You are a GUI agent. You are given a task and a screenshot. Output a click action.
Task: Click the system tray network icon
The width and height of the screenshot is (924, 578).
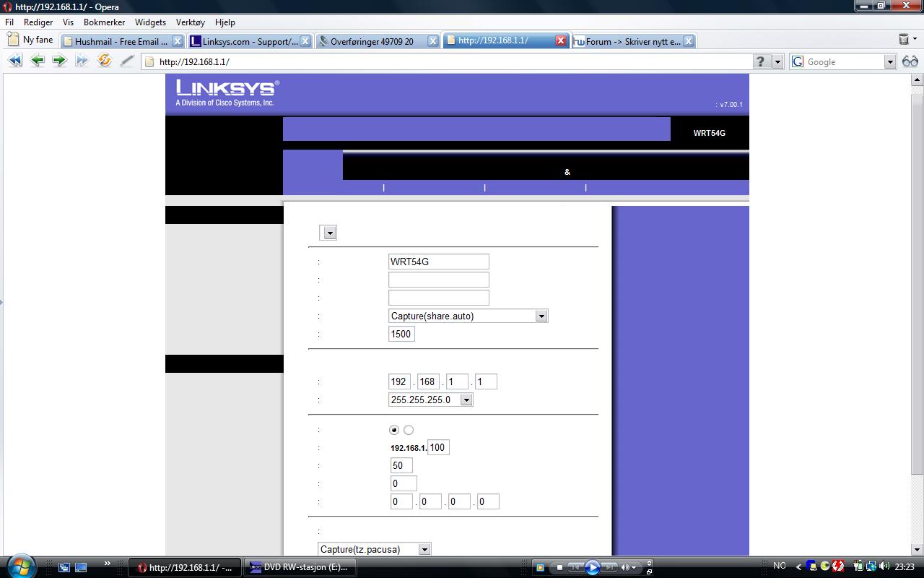tap(871, 566)
